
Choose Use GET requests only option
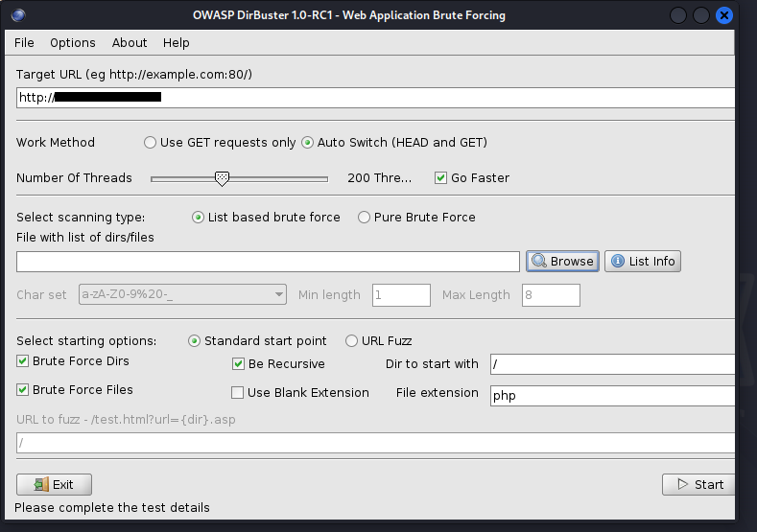[150, 143]
